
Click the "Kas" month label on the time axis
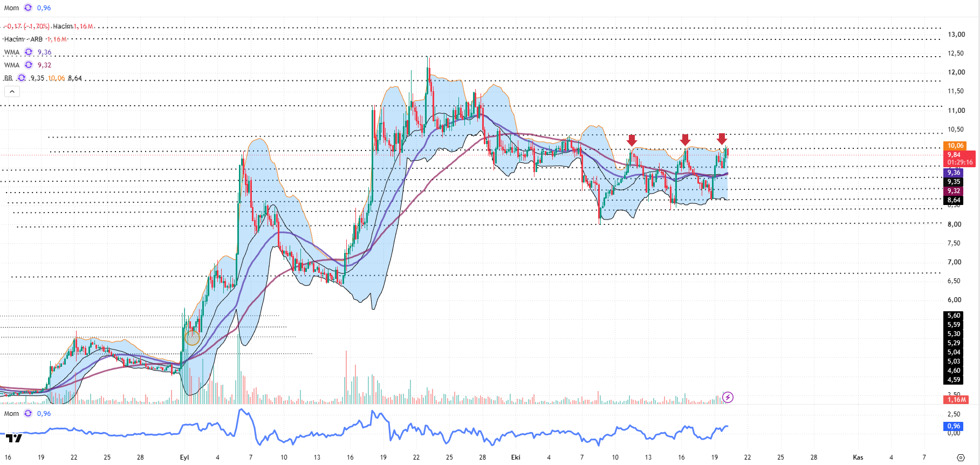pyautogui.click(x=858, y=457)
